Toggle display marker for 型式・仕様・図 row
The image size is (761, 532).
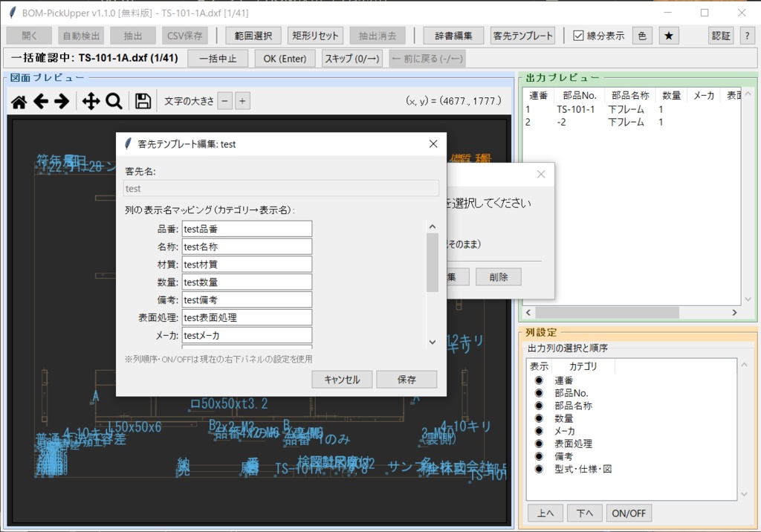(539, 469)
